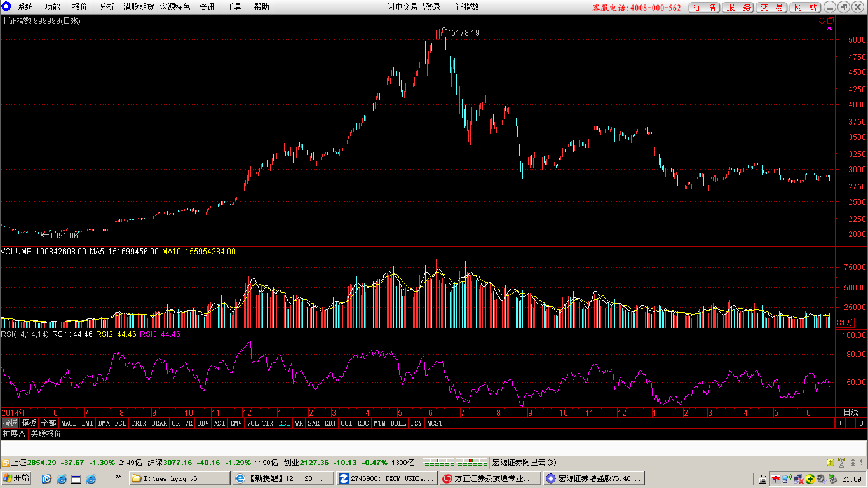Image resolution: width=868 pixels, height=488 pixels.
Task: Open the FXCM-USDDe taskbar window
Action: tap(386, 478)
